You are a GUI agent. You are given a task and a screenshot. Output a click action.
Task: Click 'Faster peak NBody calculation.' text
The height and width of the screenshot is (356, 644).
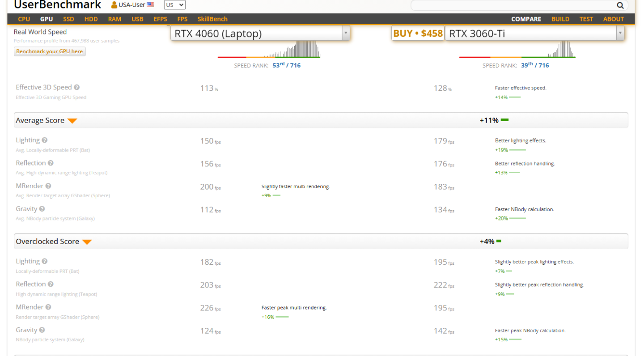pos(530,331)
